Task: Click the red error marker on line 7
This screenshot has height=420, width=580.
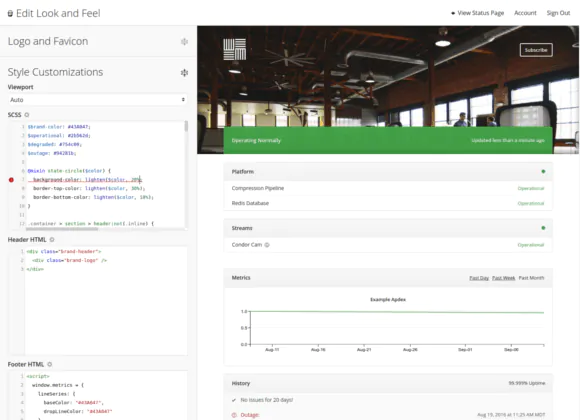Action: point(11,180)
